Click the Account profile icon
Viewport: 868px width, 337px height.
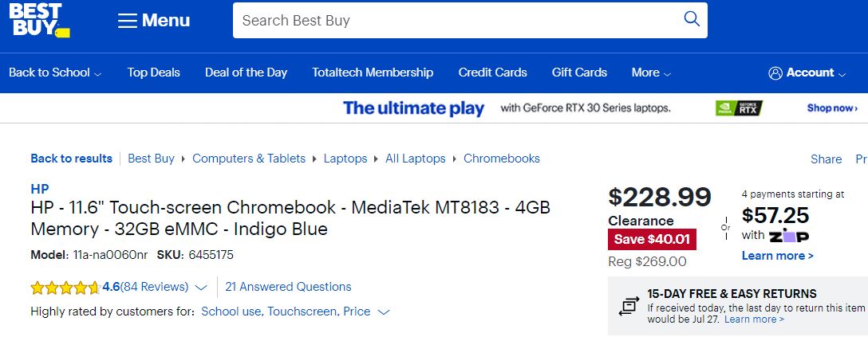coord(775,73)
